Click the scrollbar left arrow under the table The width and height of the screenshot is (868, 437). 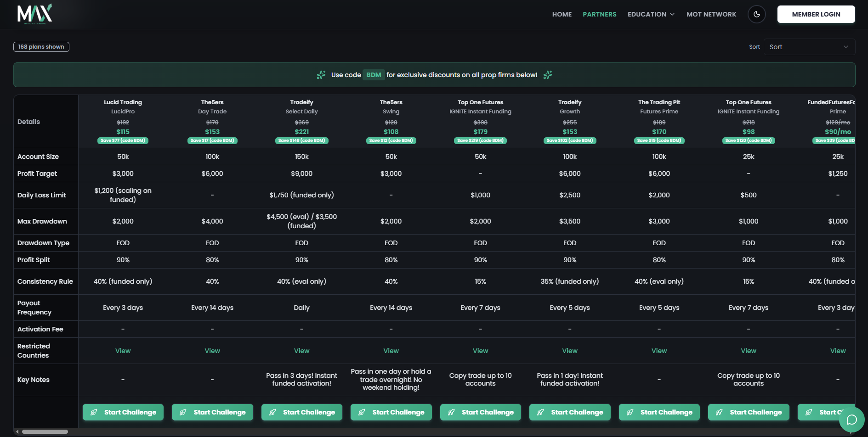click(x=17, y=431)
